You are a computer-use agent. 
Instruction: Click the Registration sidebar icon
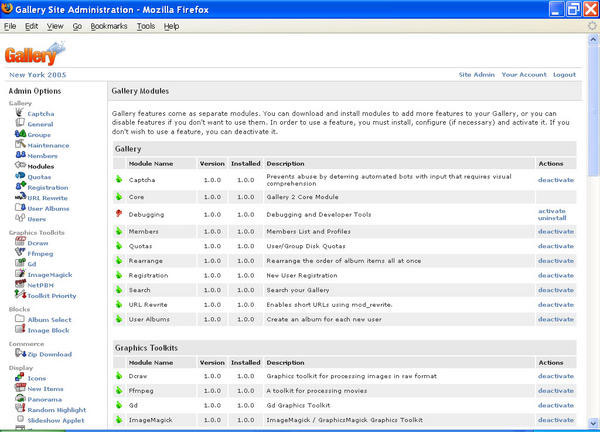tap(20, 186)
